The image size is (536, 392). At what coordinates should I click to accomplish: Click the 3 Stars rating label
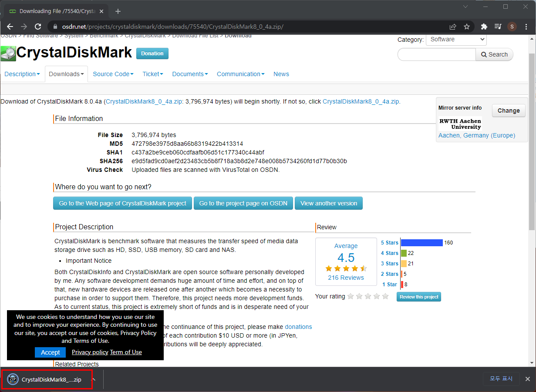tap(390, 264)
